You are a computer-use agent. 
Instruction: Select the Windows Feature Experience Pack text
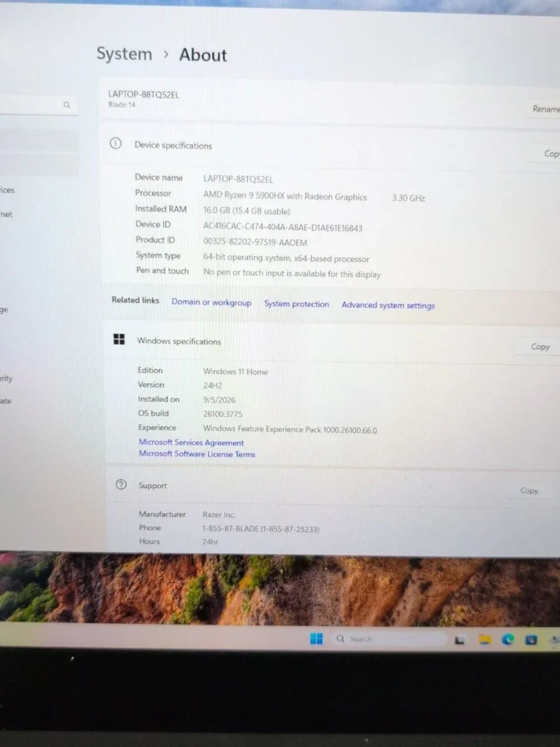click(x=290, y=429)
